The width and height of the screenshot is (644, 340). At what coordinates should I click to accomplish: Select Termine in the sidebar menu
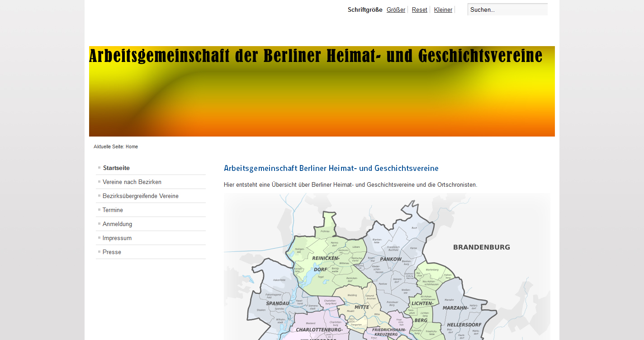pyautogui.click(x=113, y=210)
